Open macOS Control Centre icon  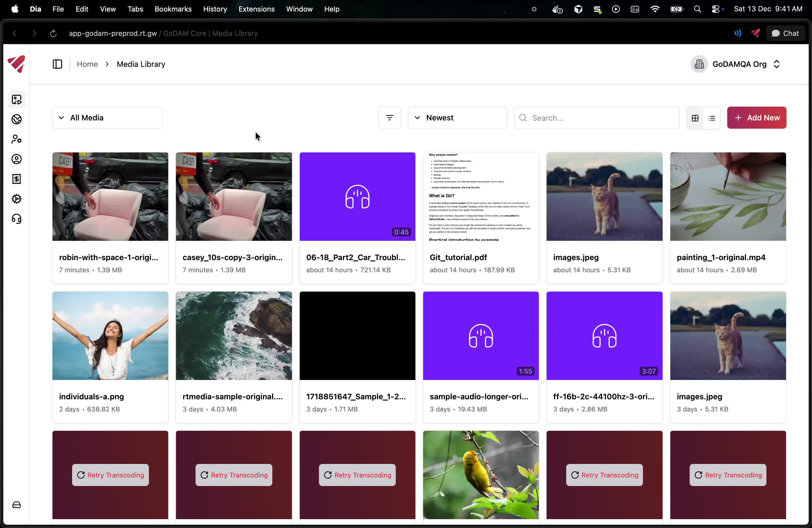(716, 9)
